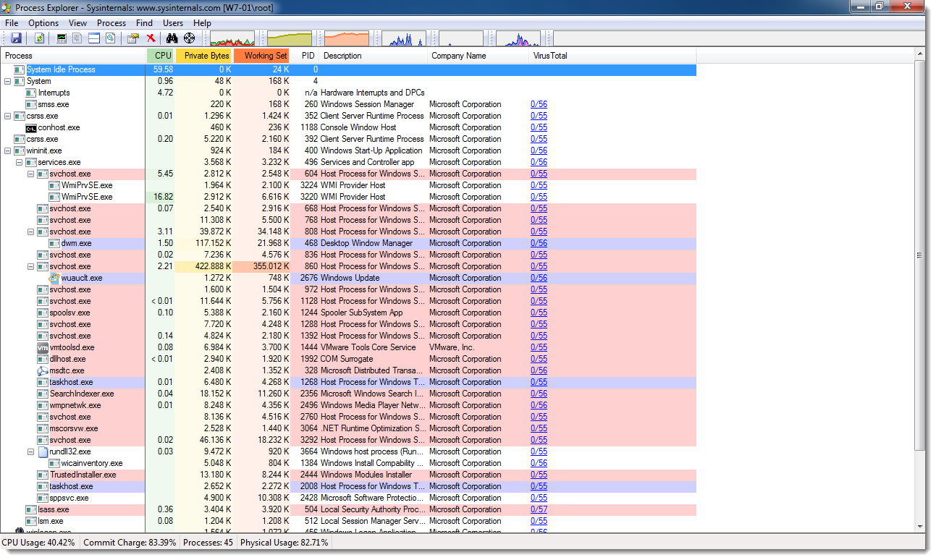
Task: Click the rundll32.exe document icon
Action: click(x=43, y=451)
